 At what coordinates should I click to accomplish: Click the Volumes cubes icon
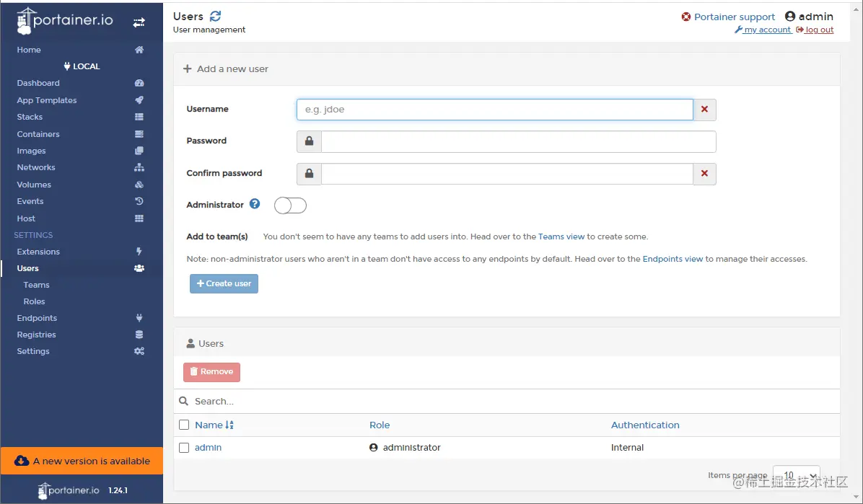tap(139, 185)
